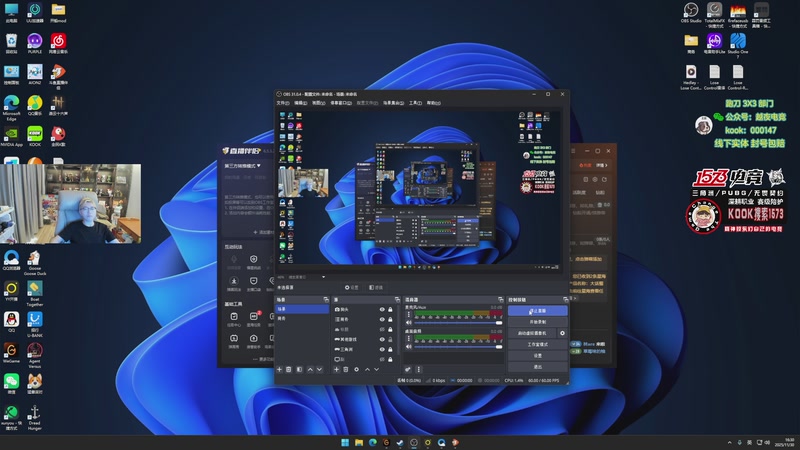Mute the 麦克风/Aux channel speaker icon
The image size is (800, 450).
tap(409, 322)
